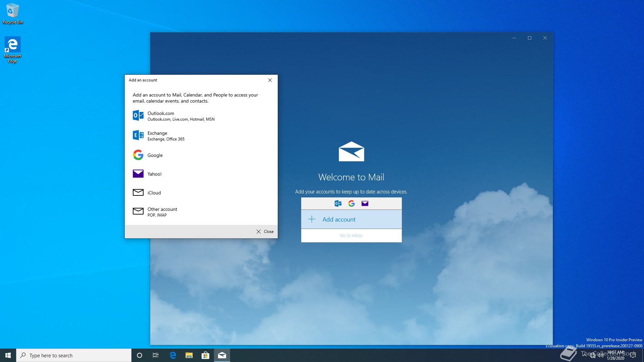644x362 pixels.
Task: Click the small Google icon in Mail window
Action: (x=352, y=203)
